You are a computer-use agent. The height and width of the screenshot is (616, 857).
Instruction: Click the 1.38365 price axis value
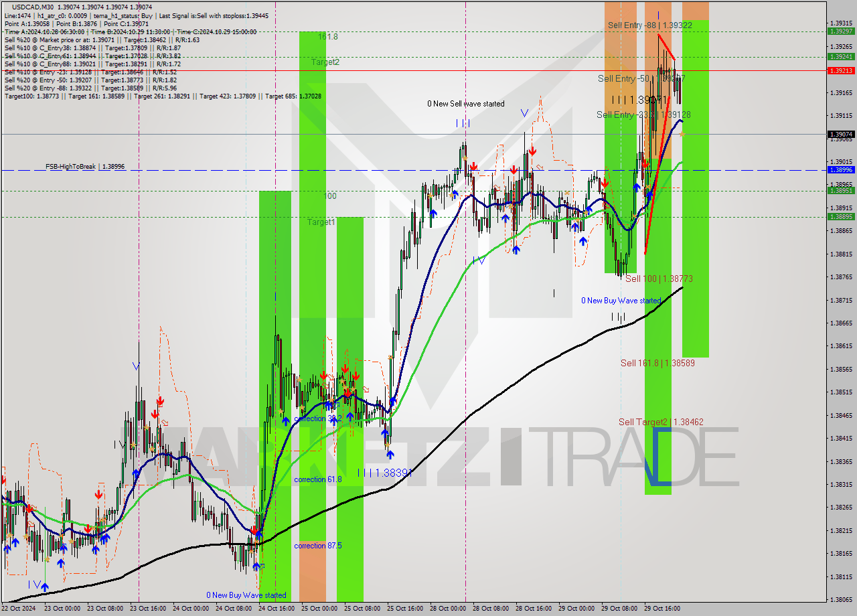click(841, 461)
